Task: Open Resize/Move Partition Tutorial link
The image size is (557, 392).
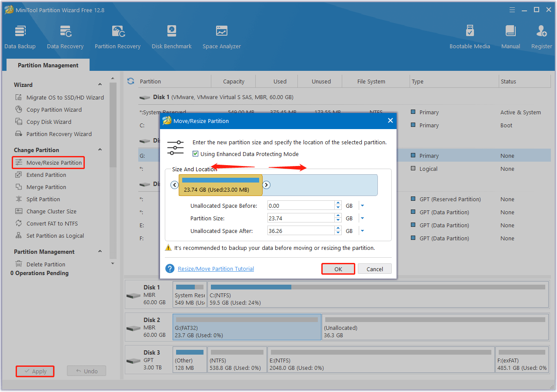Action: [x=216, y=269]
